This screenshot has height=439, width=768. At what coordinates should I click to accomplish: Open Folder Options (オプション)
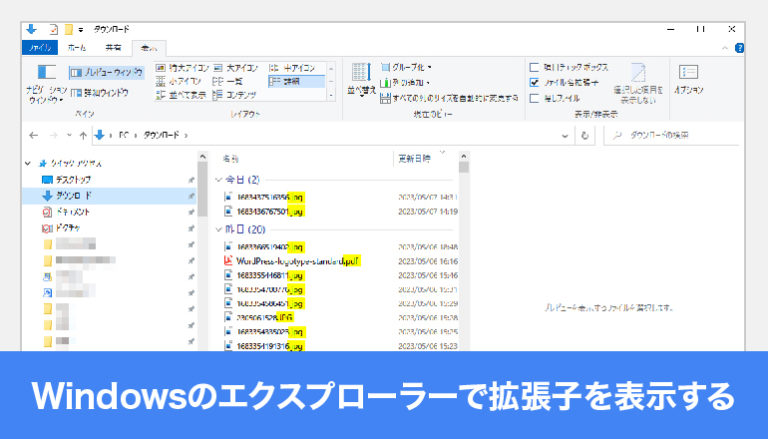pos(688,79)
